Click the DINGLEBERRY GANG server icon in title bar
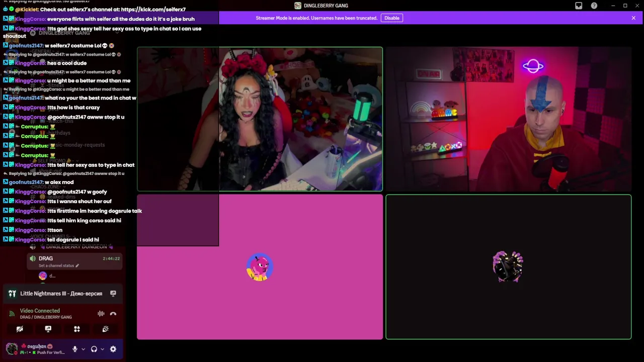Viewport: 644px width, 362px height. 298,6
